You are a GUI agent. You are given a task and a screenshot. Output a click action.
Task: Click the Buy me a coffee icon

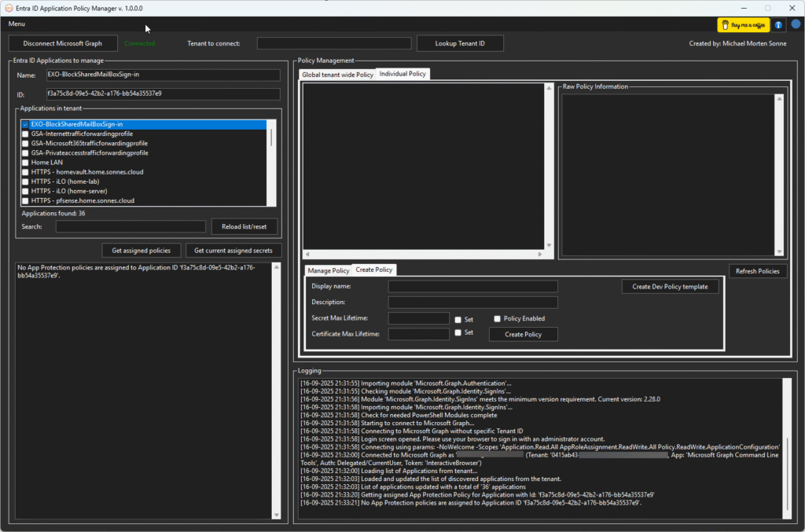click(743, 25)
